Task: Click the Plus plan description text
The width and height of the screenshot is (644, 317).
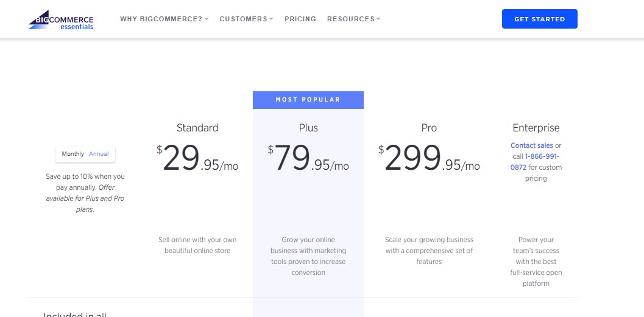Action: (x=308, y=256)
